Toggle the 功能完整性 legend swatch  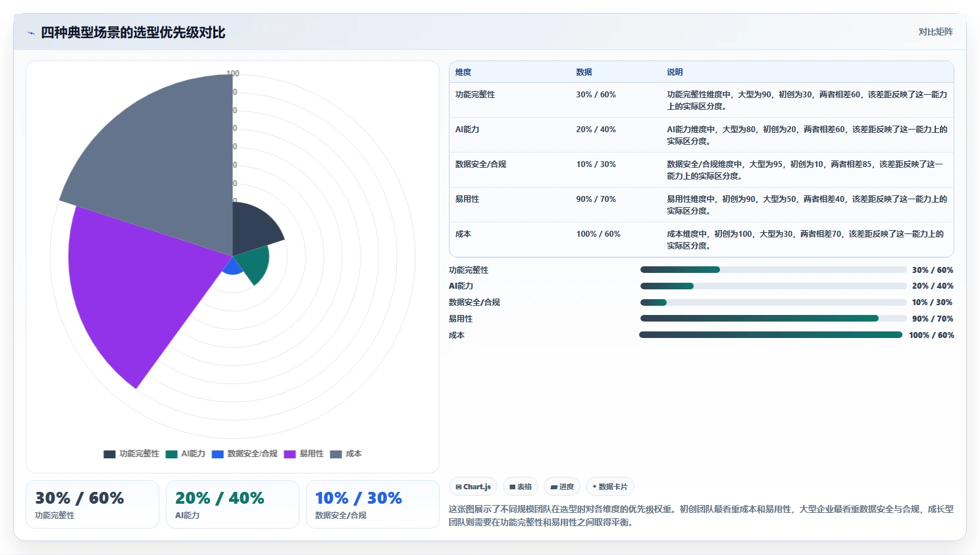tap(109, 454)
